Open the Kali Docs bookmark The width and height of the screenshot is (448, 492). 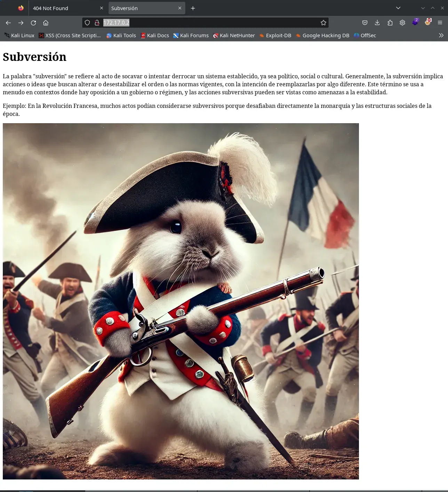coord(155,35)
